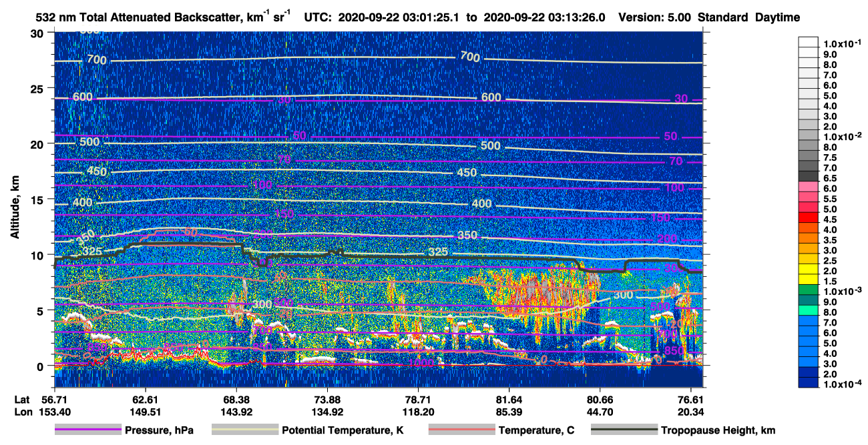Click the colorbar label '1.0x10-4'
This screenshot has width=868, height=445.
coord(842,384)
